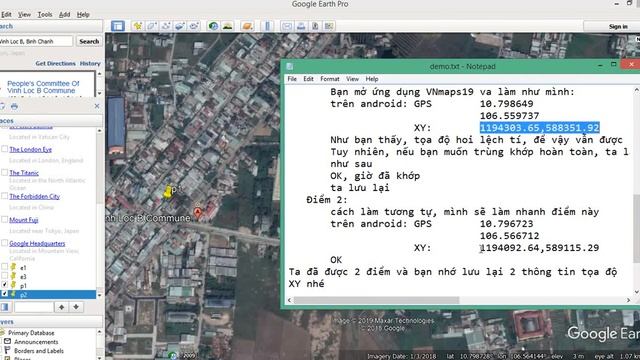
Task: Toggle The Titanic checkbox
Action: [x=4, y=173]
